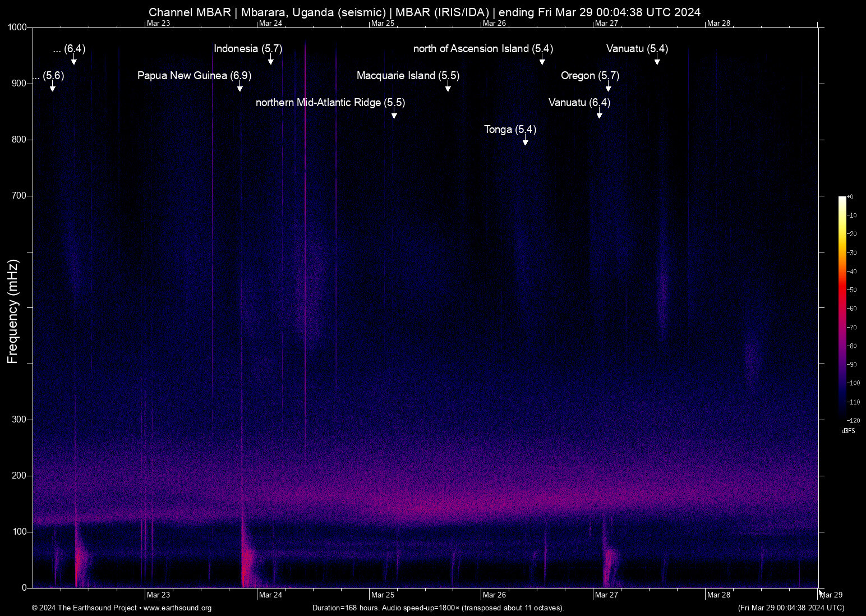Select the "Mar 25" date on the top axis

point(383,24)
